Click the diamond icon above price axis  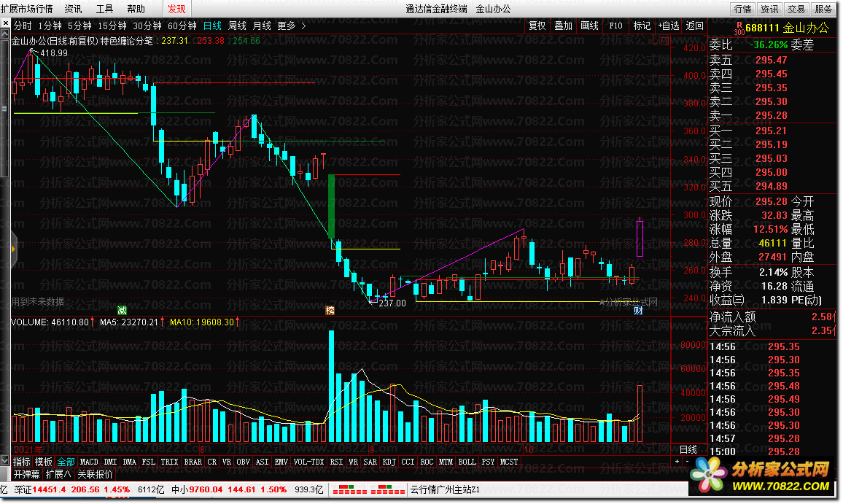(656, 42)
